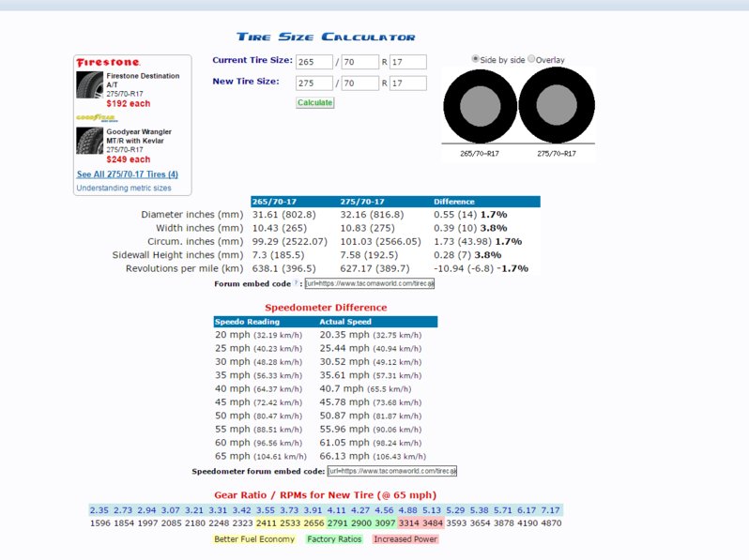749x560 pixels.
Task: Click the current tire width field containing 265
Action: [x=314, y=62]
